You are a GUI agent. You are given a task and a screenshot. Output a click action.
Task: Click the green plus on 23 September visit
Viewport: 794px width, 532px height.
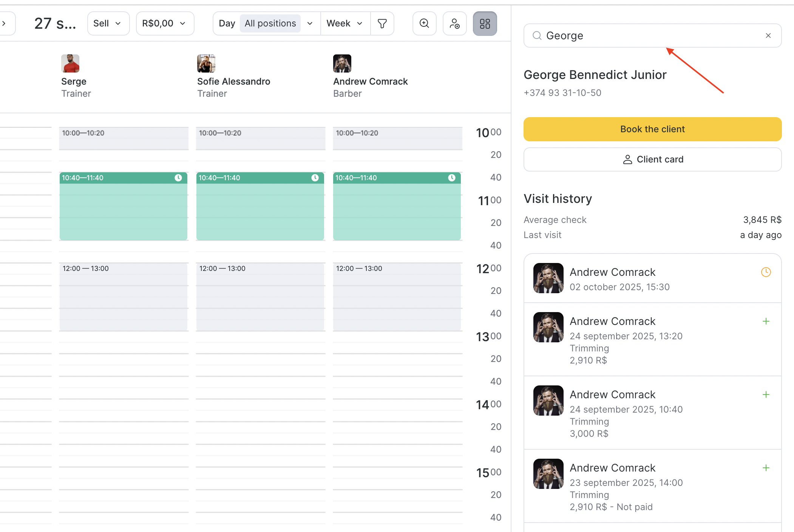click(766, 468)
